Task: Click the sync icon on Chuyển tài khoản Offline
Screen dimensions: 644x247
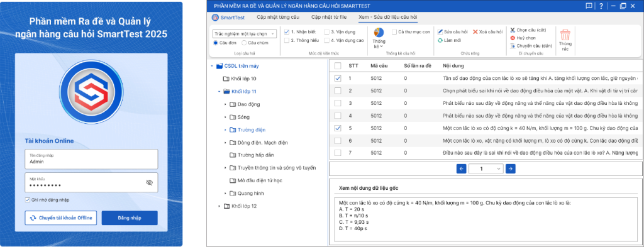Action: pos(33,218)
